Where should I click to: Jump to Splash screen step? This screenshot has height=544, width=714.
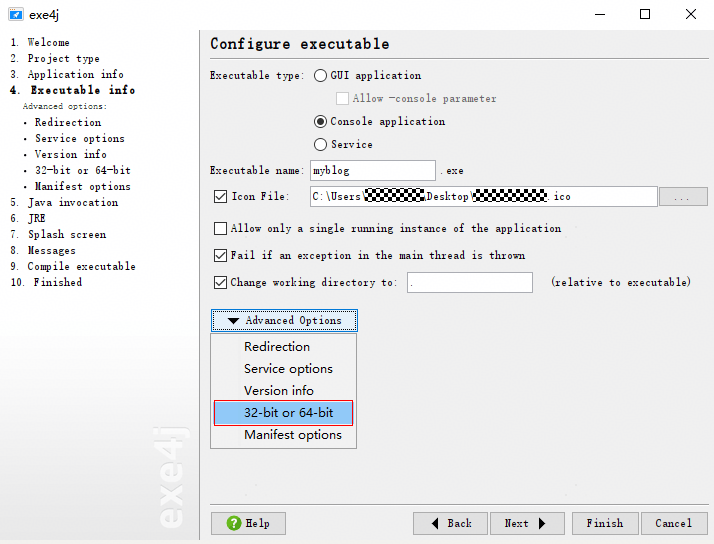tap(58, 234)
